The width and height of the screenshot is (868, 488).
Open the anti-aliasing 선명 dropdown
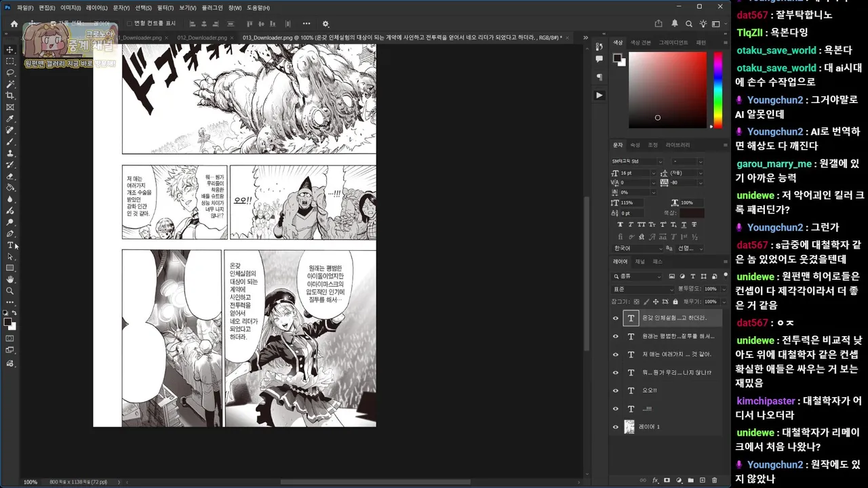click(690, 249)
